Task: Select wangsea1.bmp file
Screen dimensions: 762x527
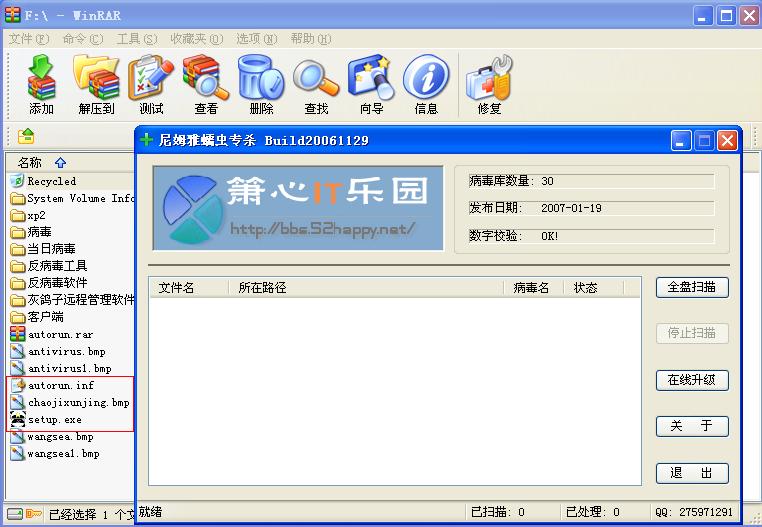Action: pyautogui.click(x=55, y=453)
